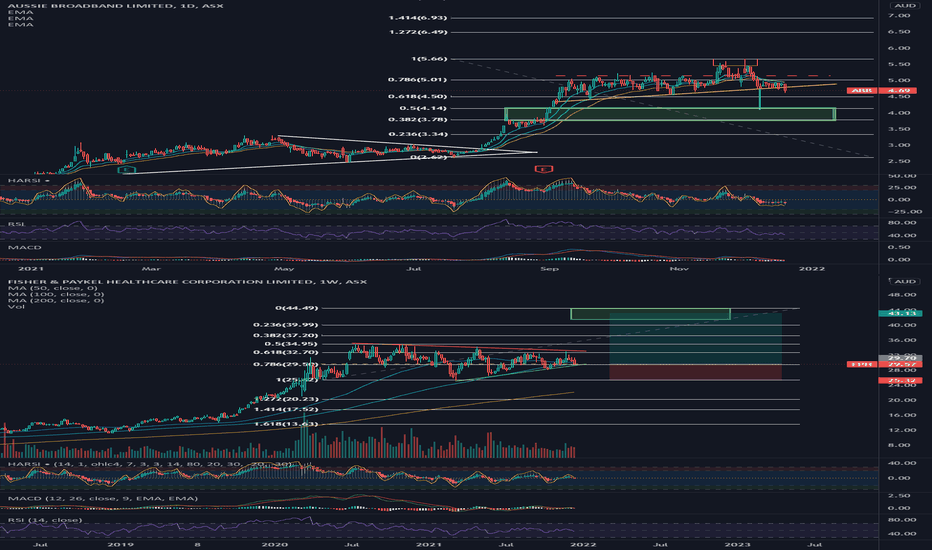
Task: Click the grey 29.70 entry price label
Action: click(x=900, y=357)
